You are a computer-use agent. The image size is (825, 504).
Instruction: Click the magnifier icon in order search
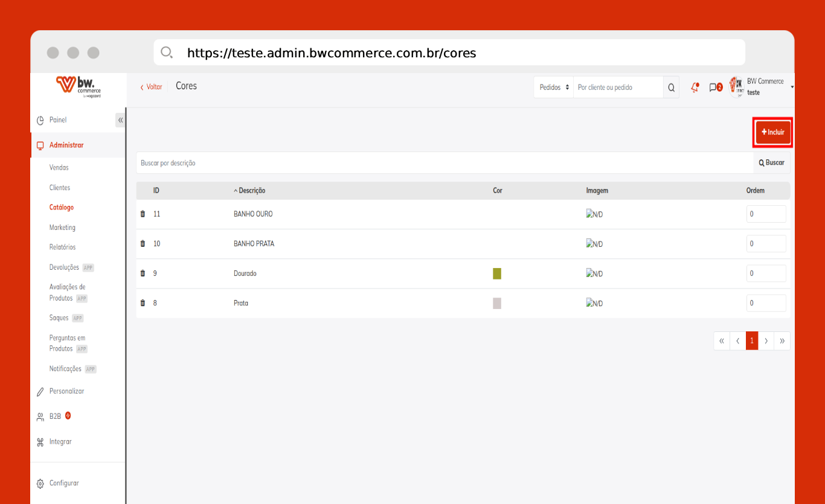point(671,88)
